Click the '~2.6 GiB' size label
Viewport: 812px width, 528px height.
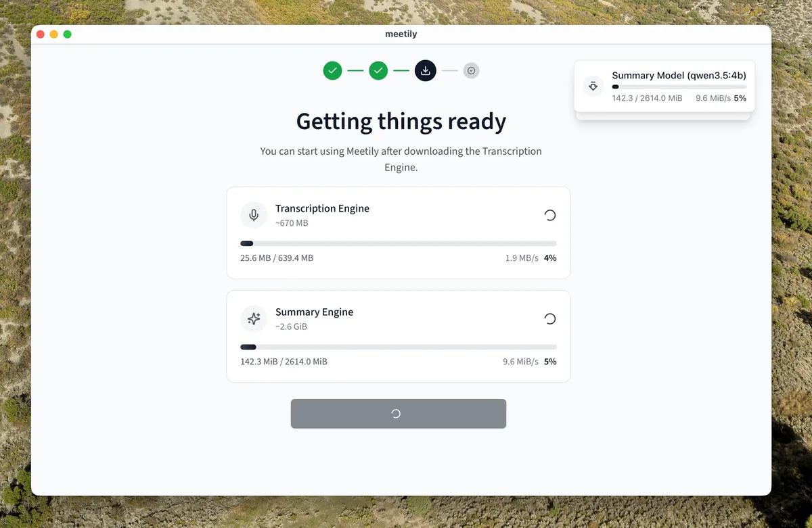click(x=291, y=327)
